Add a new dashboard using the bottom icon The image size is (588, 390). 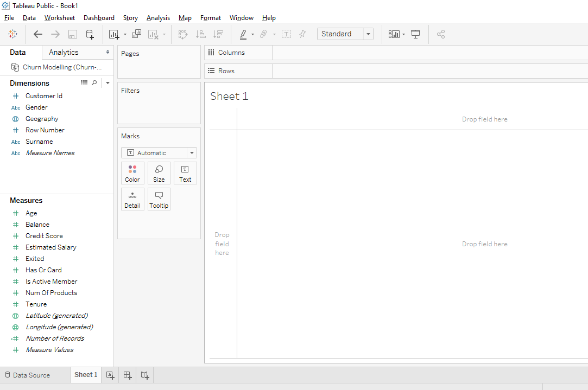point(127,375)
